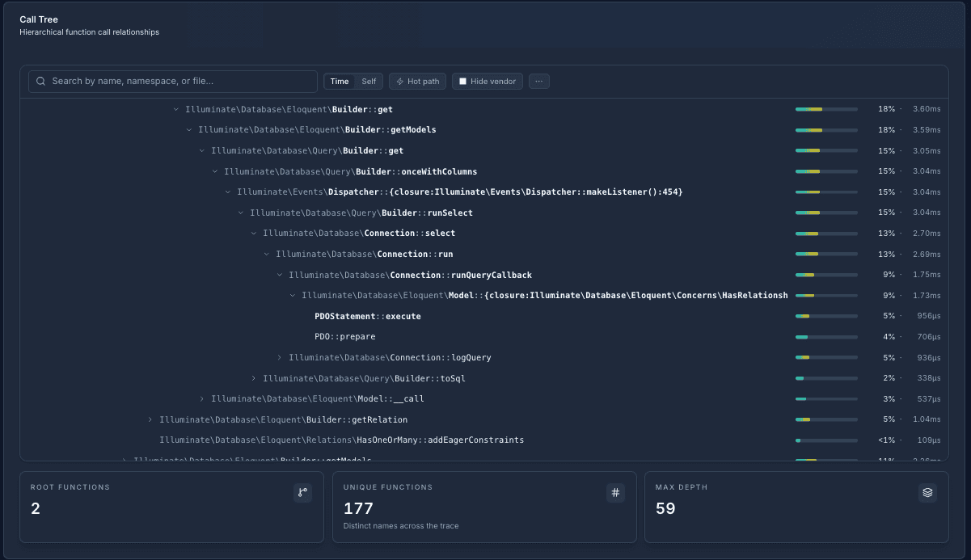Click the 2.70ms time value
Viewport: 971px width, 560px height.
pyautogui.click(x=927, y=234)
